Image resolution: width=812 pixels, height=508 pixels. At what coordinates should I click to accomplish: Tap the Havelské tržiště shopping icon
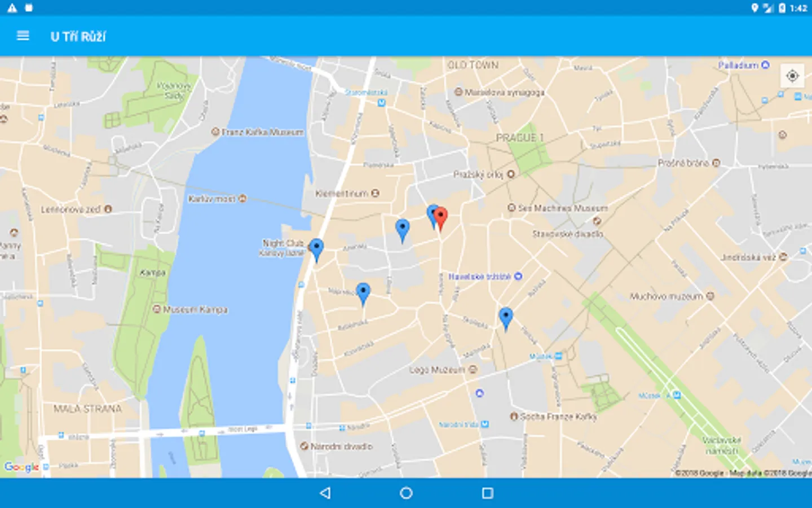coord(518,276)
